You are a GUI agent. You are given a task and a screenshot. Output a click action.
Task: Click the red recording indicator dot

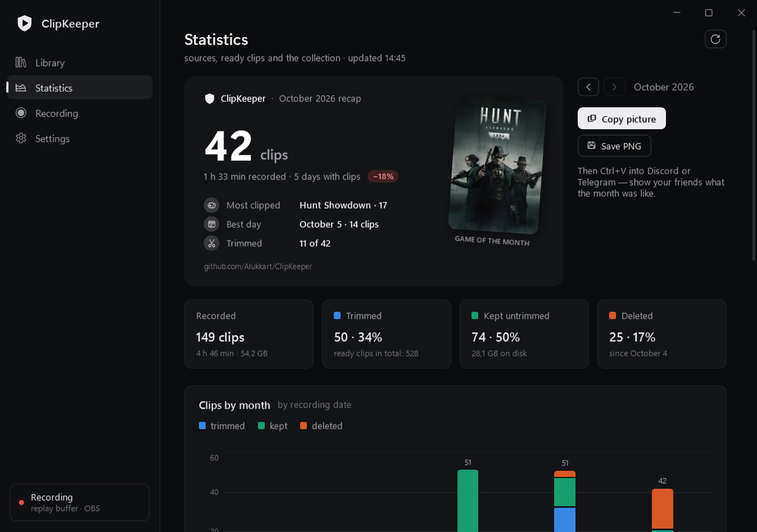21,502
